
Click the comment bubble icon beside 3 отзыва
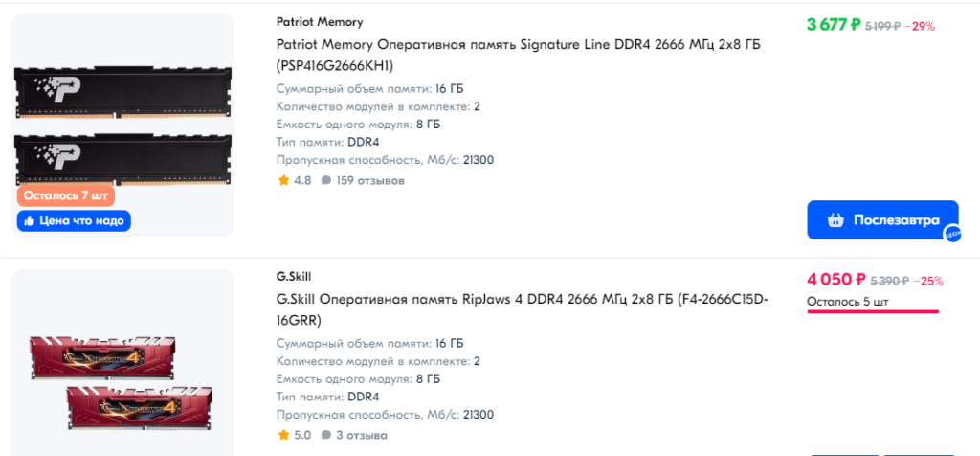[x=325, y=435]
